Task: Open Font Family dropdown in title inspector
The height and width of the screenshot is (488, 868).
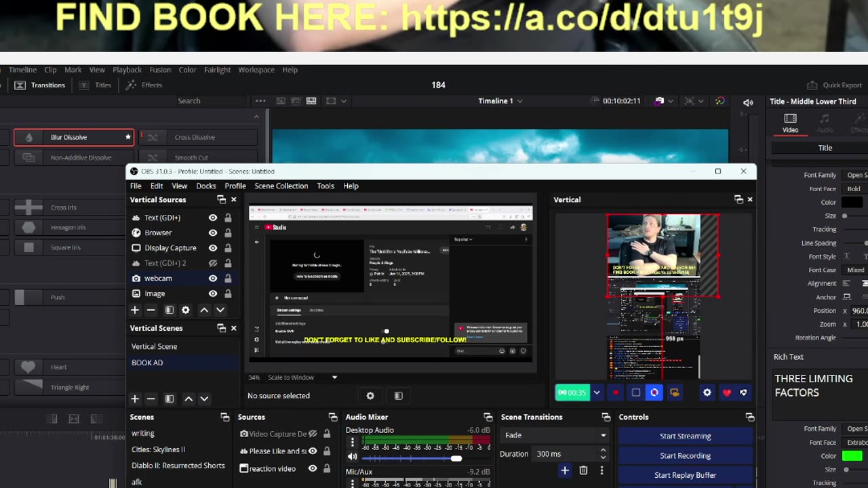Action: [856, 175]
